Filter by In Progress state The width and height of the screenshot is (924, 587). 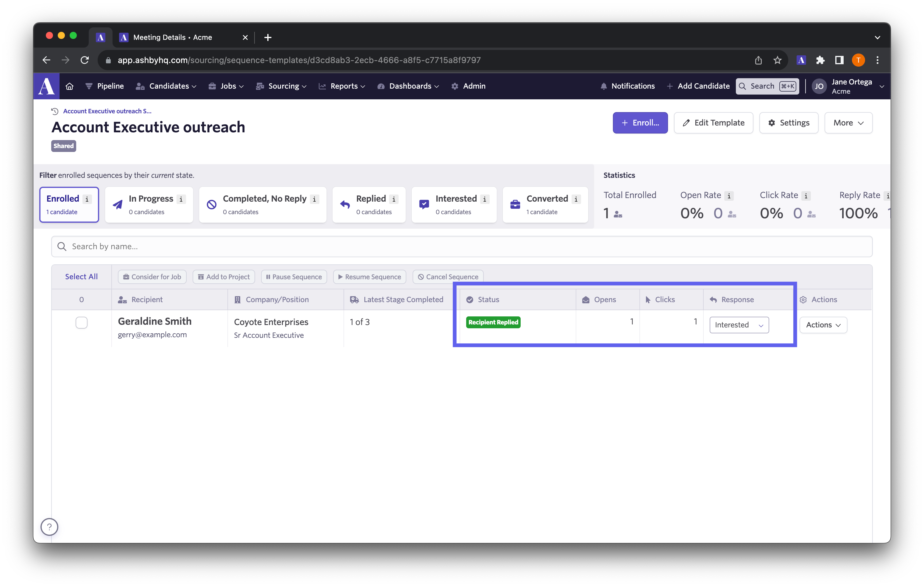click(149, 205)
